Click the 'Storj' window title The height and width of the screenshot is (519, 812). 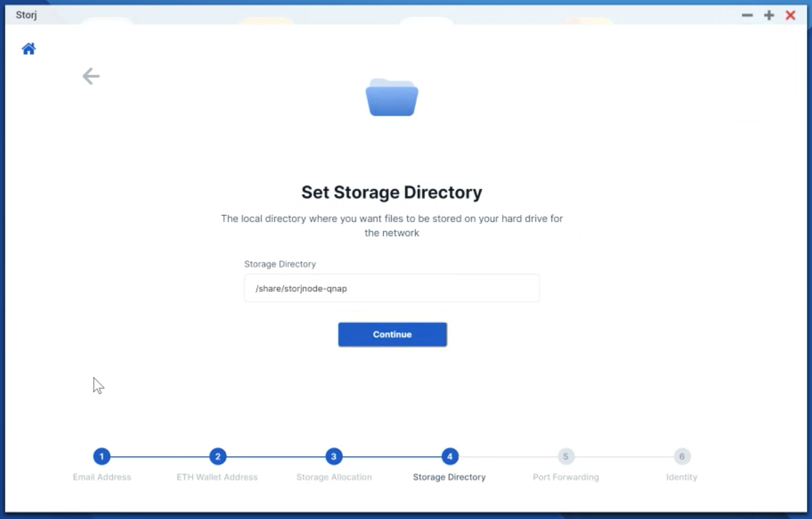[26, 15]
